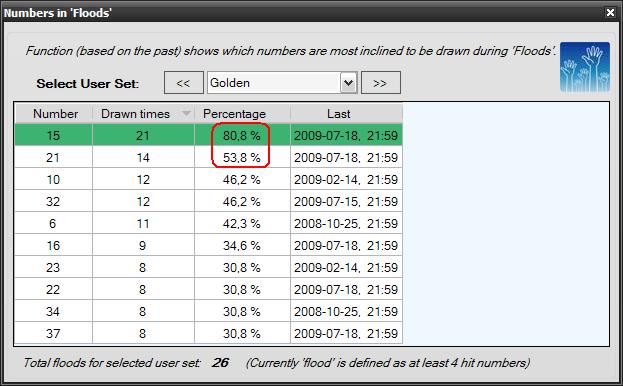623x386 pixels.
Task: Select number 32 in Number column
Action: [53, 201]
